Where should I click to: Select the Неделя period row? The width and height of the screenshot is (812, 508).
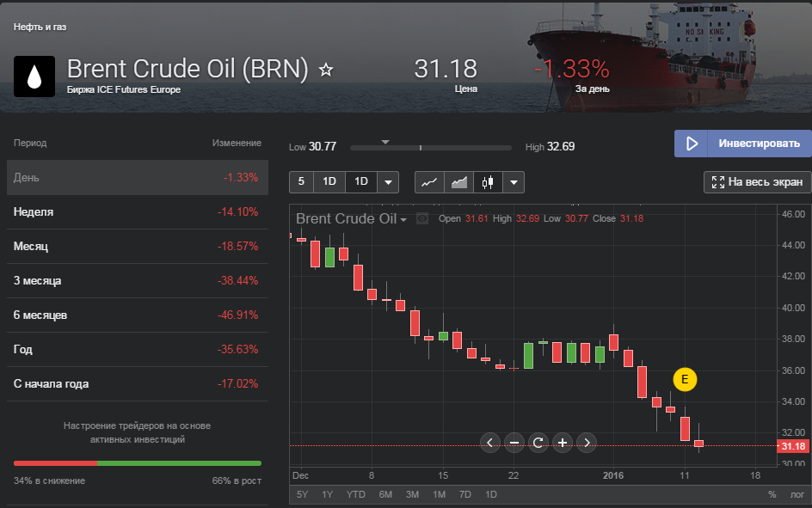138,212
